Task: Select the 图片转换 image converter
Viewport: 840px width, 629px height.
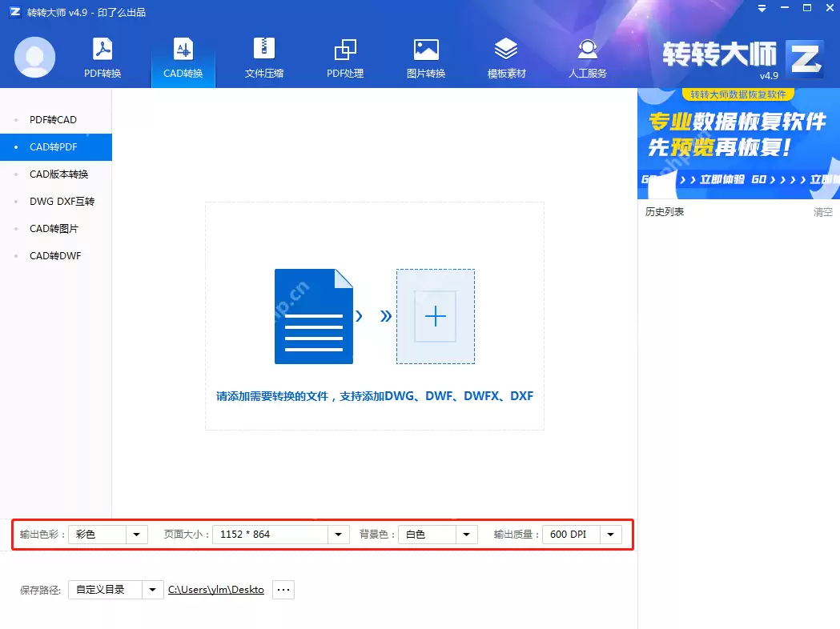Action: pyautogui.click(x=425, y=57)
